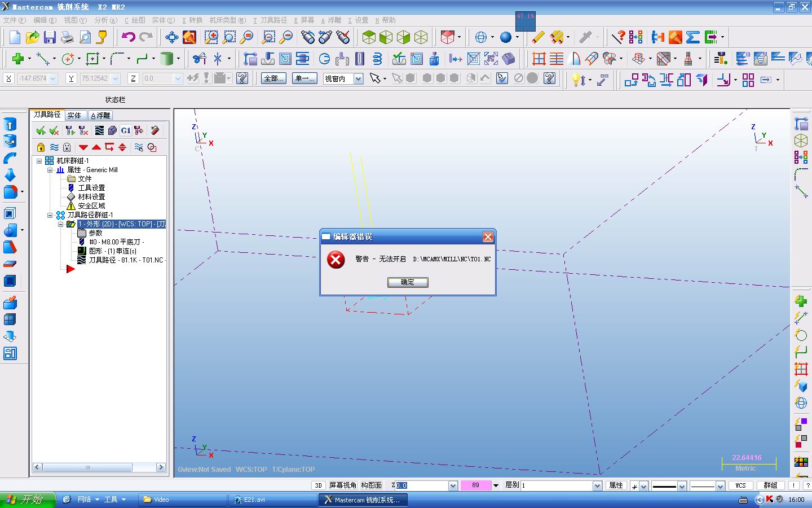Screen dimensions: 812x508
Task: Click the 单一... selection button
Action: [x=306, y=78]
